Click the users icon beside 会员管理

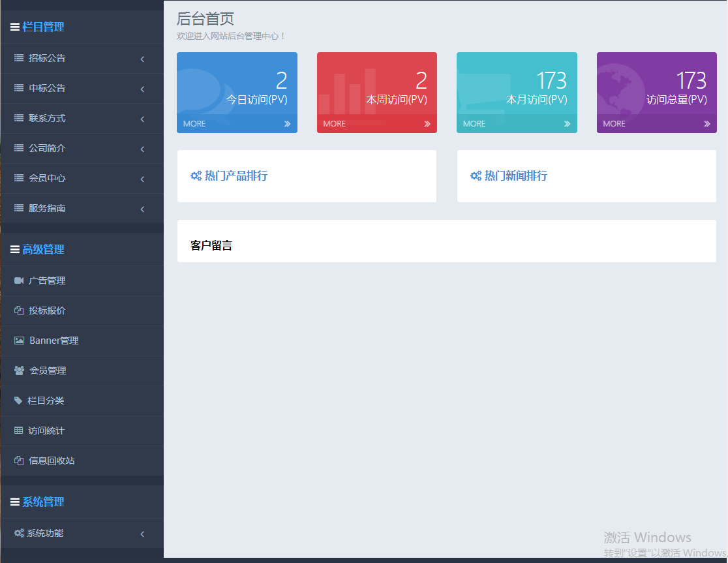(19, 371)
